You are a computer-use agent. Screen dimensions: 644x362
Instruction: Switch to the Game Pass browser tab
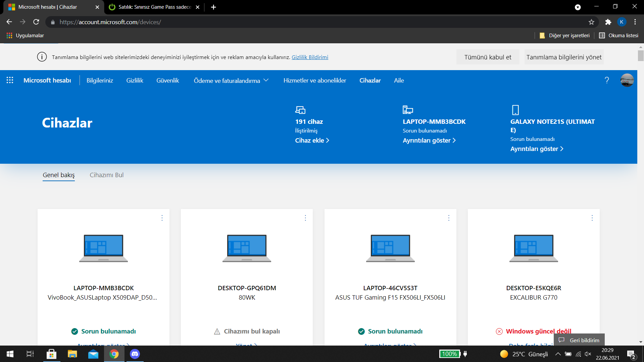(x=154, y=7)
